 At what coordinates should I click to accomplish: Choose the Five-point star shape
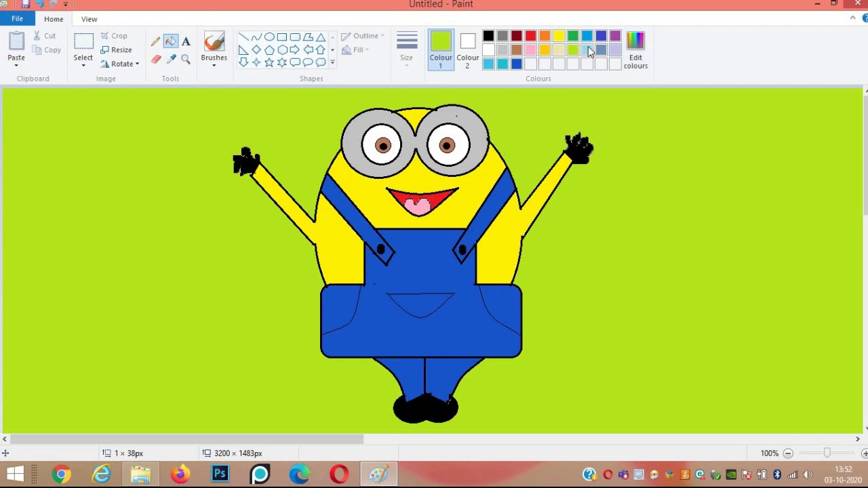click(x=269, y=62)
